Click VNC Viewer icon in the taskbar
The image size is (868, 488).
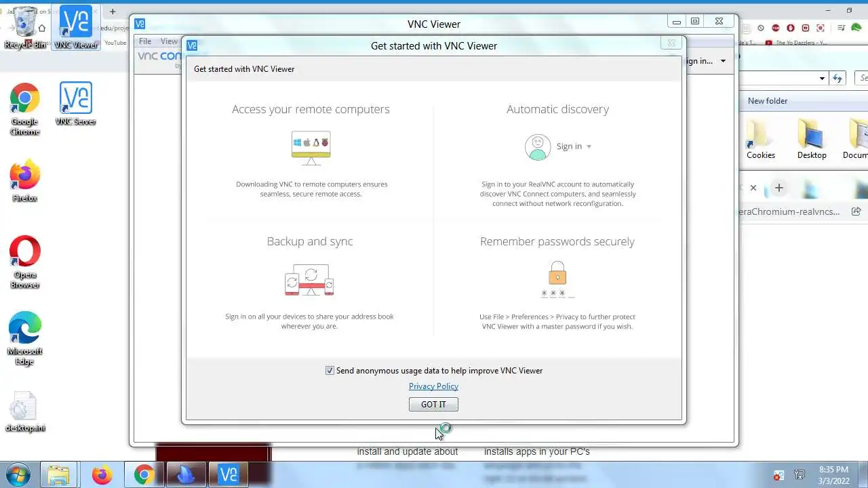(x=229, y=475)
